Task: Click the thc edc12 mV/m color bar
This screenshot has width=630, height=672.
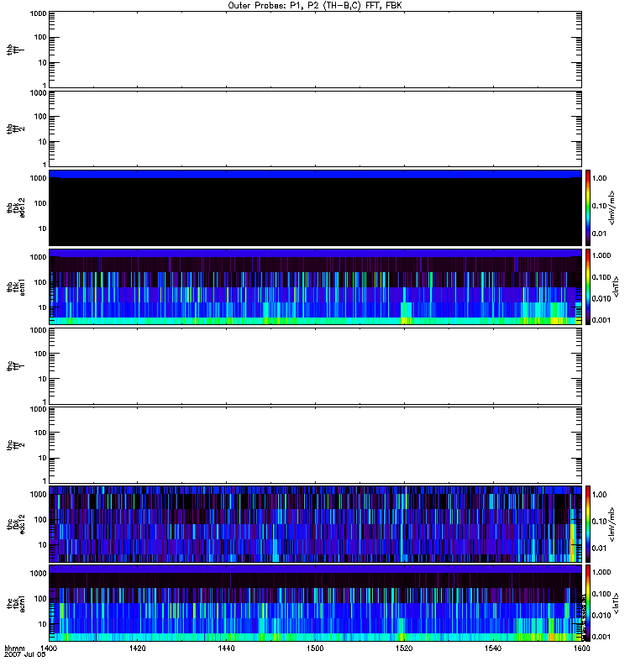Action: click(x=590, y=523)
